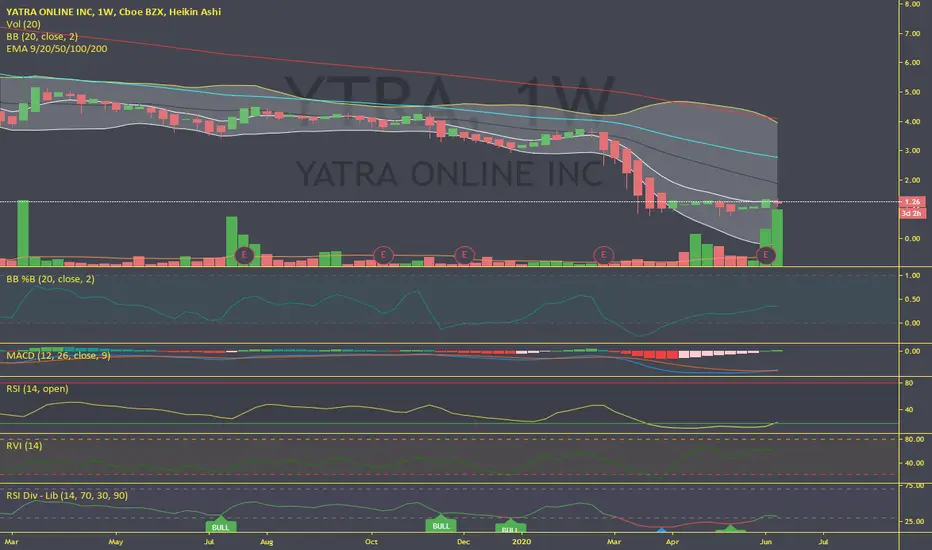Click the Dec label on time axis
932x550 pixels.
tap(464, 542)
